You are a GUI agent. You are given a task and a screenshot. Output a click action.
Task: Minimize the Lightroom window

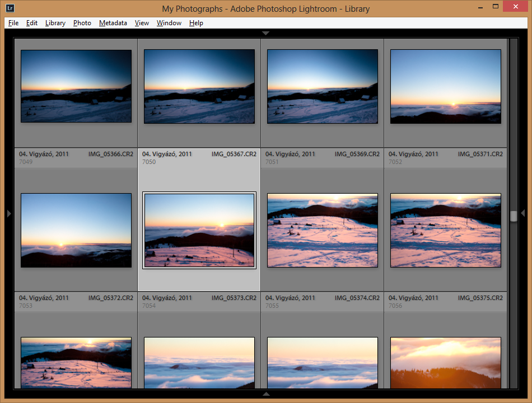(x=480, y=7)
